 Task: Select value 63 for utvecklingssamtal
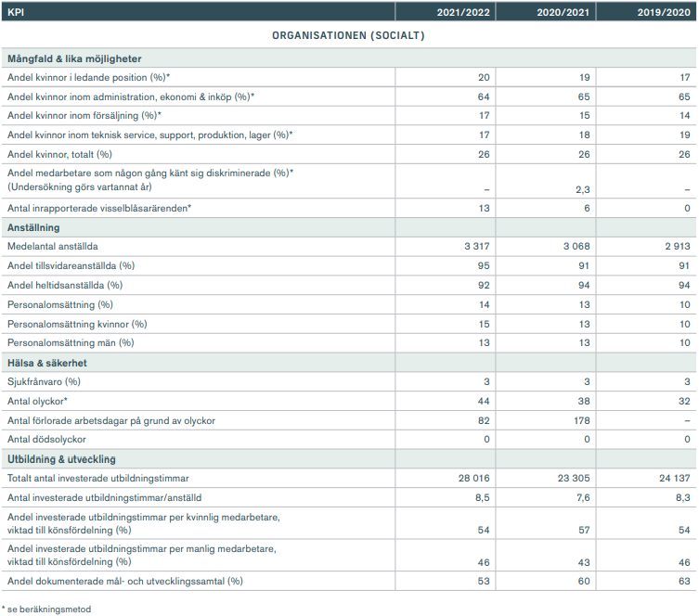tap(684, 582)
